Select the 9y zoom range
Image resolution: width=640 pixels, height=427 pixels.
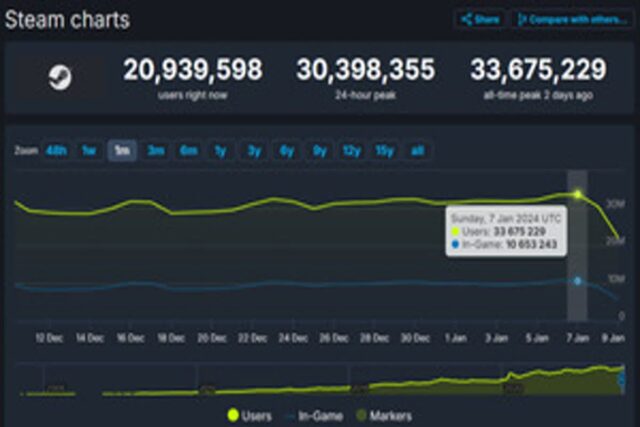tap(320, 151)
